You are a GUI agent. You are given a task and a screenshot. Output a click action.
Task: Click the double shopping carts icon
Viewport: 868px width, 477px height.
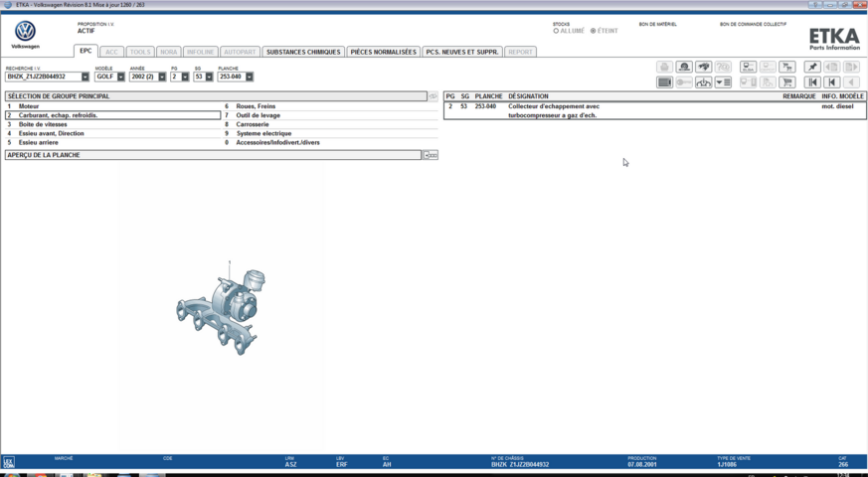pyautogui.click(x=787, y=67)
